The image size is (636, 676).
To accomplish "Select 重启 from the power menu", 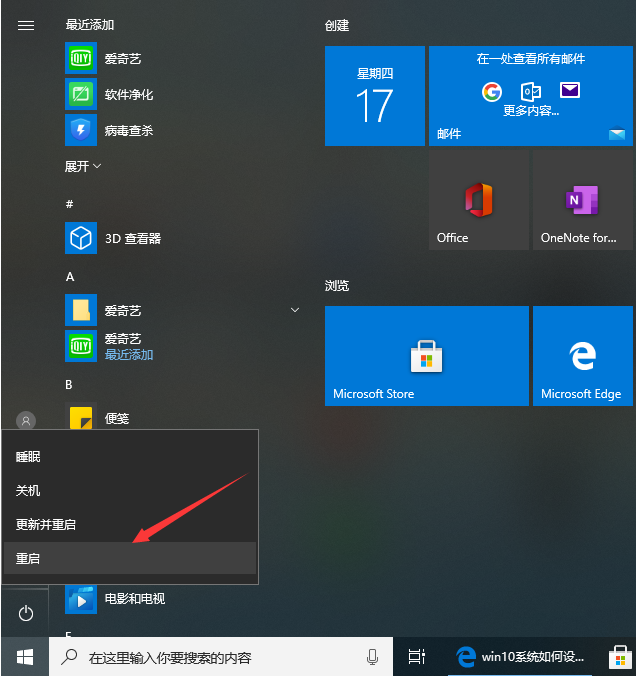I will pos(130,558).
